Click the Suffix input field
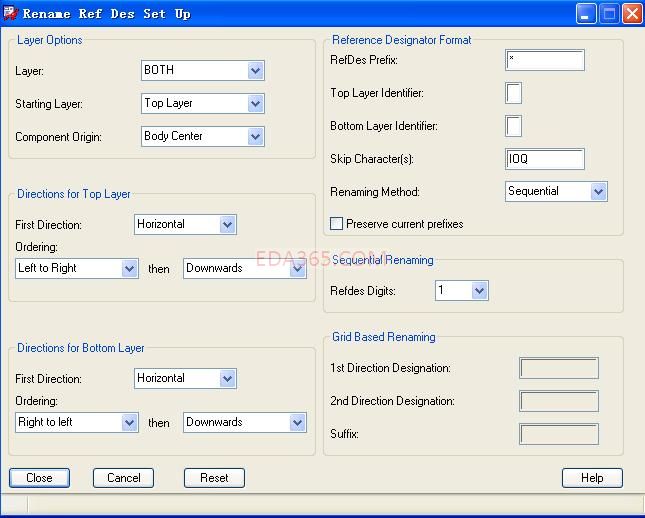Screen dimensions: 645x518 tap(559, 434)
